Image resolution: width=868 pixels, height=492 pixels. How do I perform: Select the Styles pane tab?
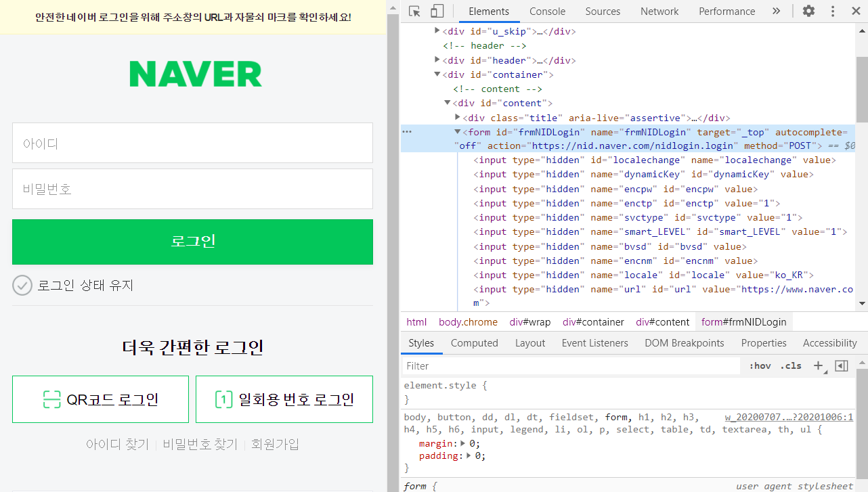pyautogui.click(x=421, y=343)
